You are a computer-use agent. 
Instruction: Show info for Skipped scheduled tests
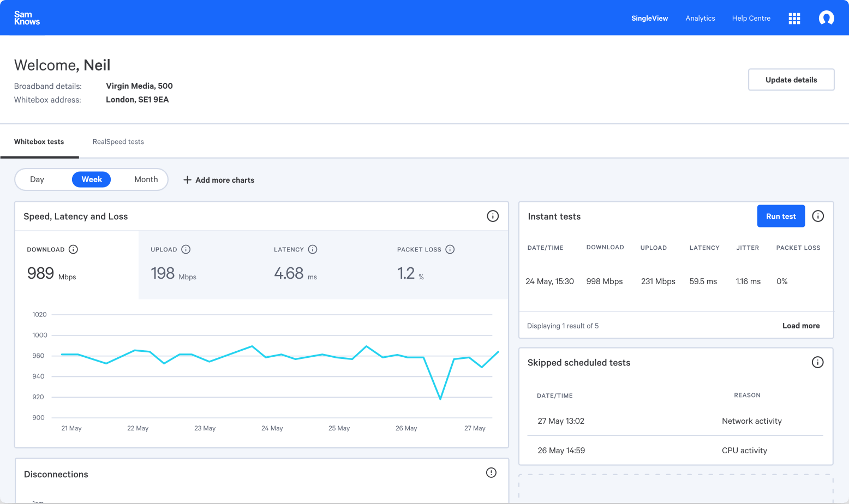click(817, 362)
